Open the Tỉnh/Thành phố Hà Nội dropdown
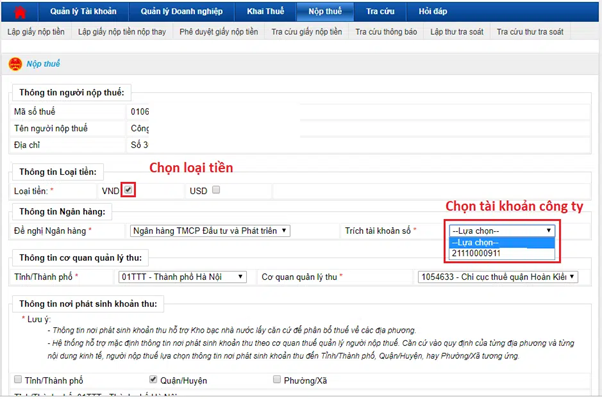Image resolution: width=602 pixels, height=399 pixels. point(182,277)
